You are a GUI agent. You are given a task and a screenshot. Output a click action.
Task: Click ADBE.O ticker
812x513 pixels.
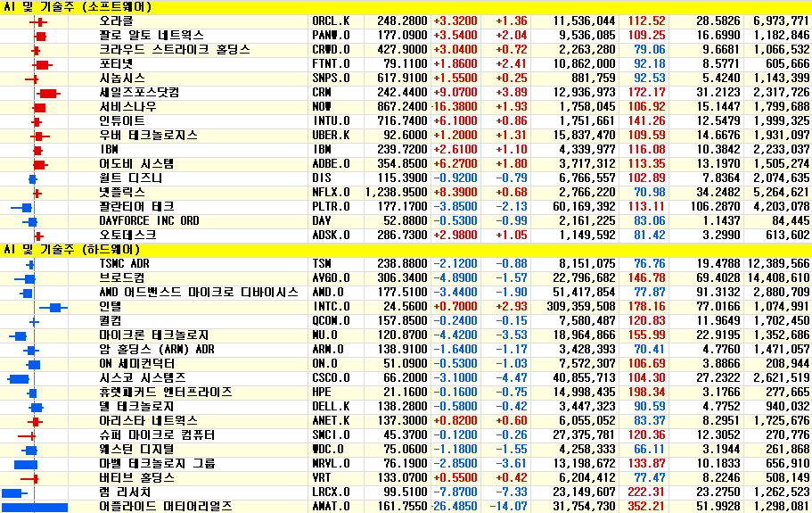click(331, 164)
